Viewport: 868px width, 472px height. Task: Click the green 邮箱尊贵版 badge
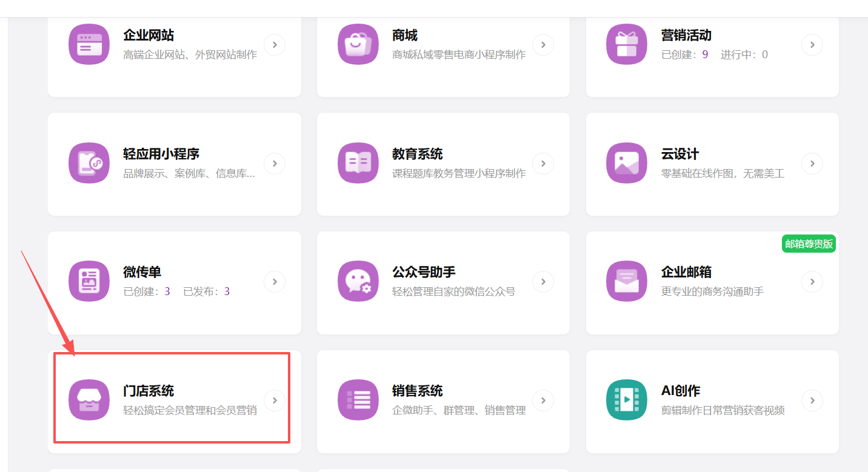pos(809,244)
